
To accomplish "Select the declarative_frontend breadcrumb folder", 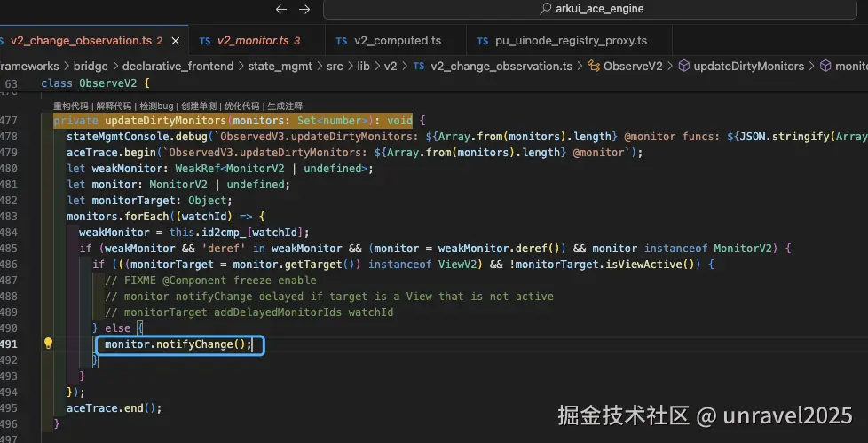I will 178,67.
